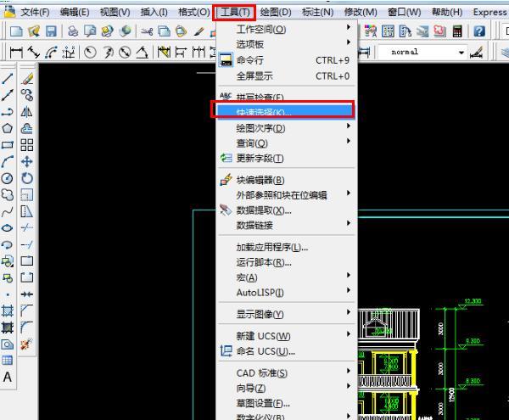This screenshot has width=509, height=420.
Task: Click the Open file toolbar icon
Action: click(34, 31)
